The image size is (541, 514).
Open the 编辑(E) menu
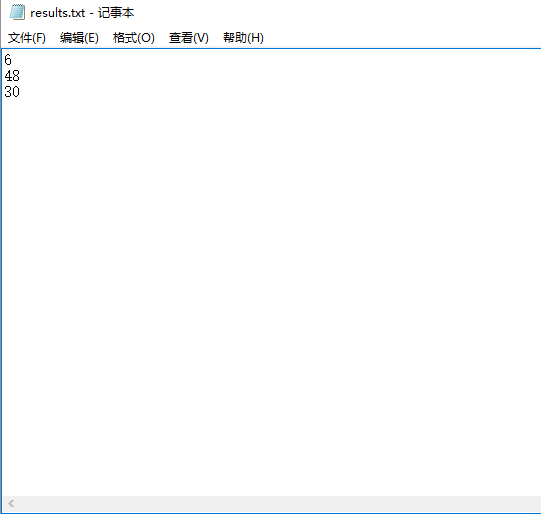tap(79, 38)
